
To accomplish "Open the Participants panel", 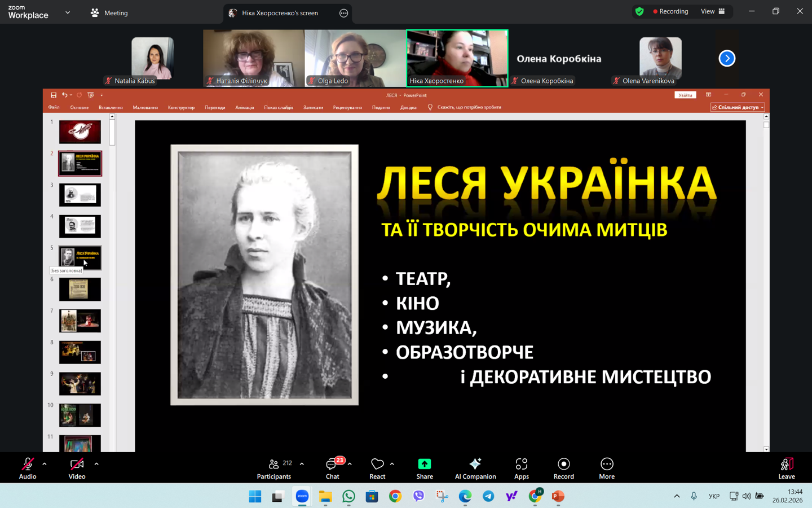I will click(x=274, y=468).
